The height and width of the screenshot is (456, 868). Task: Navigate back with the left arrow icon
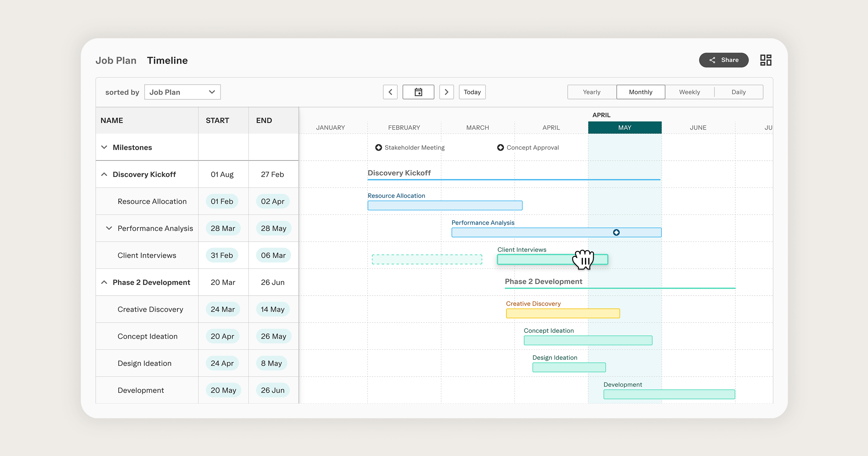coord(390,92)
